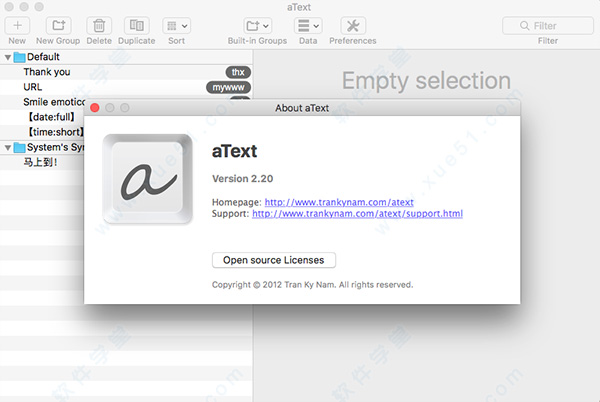
Task: Select the 马上到! snippet
Action: point(40,162)
